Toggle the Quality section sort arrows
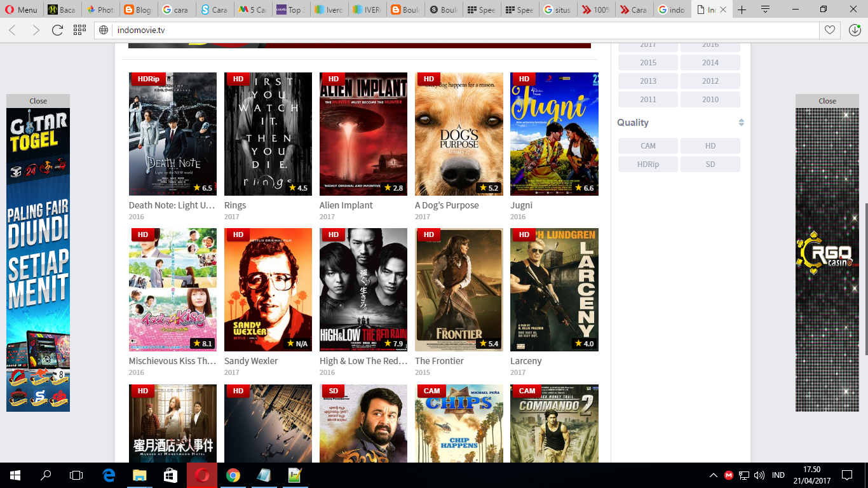 tap(741, 123)
